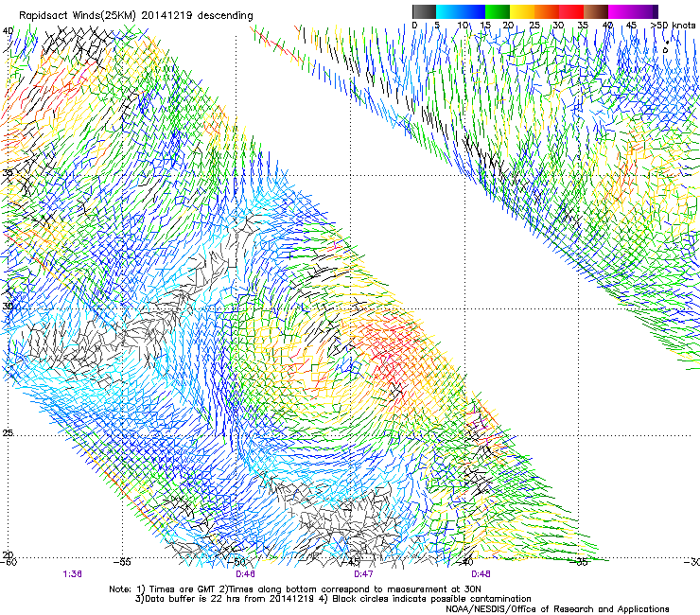This screenshot has height=615, width=700.
Task: Click the longitude axis label '-55'
Action: click(122, 562)
